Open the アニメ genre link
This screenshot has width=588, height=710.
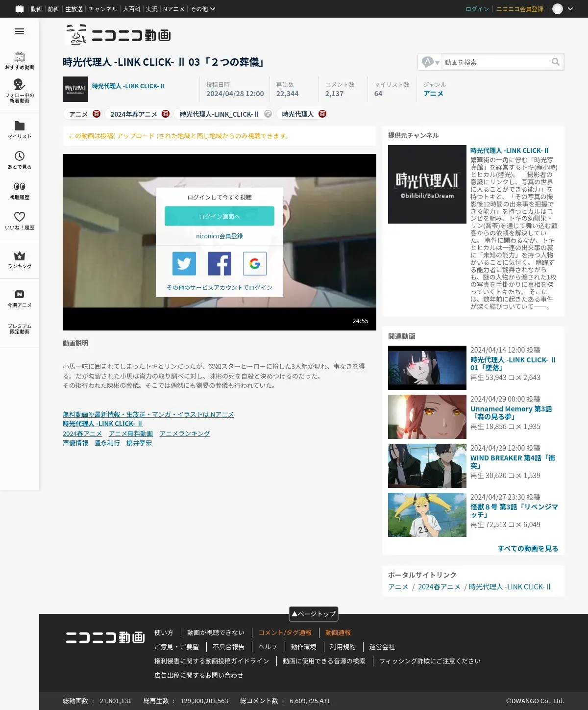pos(433,93)
